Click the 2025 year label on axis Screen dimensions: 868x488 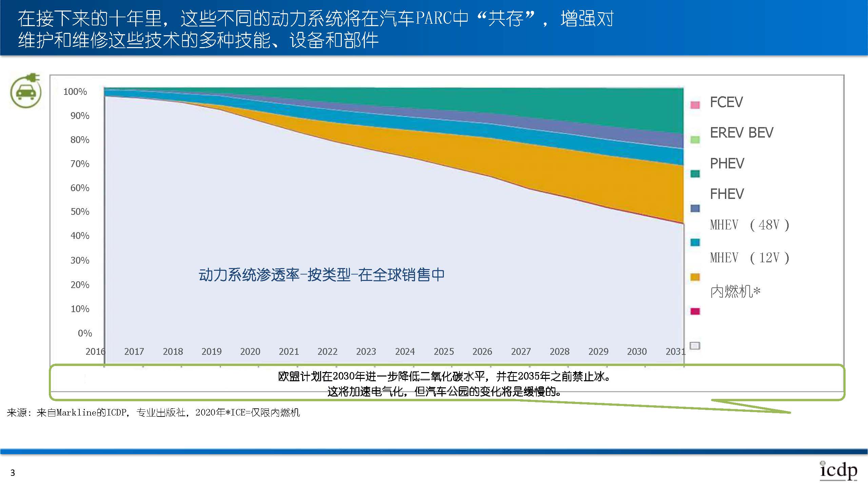(443, 351)
